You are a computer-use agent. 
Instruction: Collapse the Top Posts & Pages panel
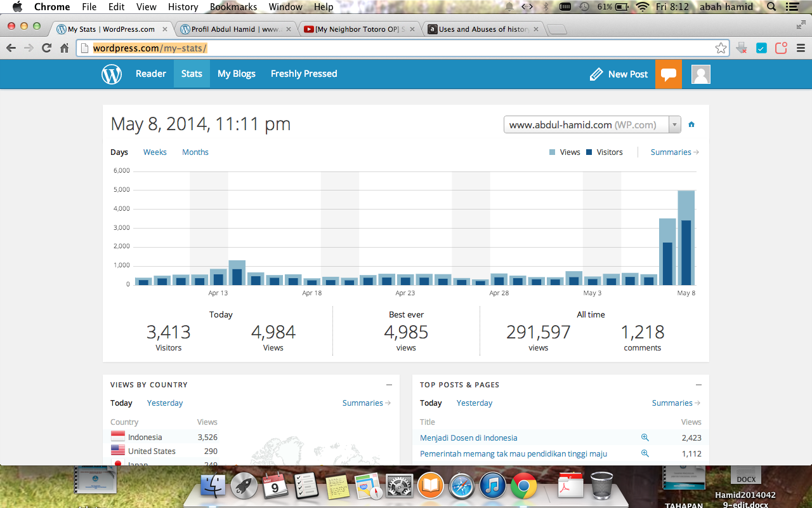[x=698, y=385]
